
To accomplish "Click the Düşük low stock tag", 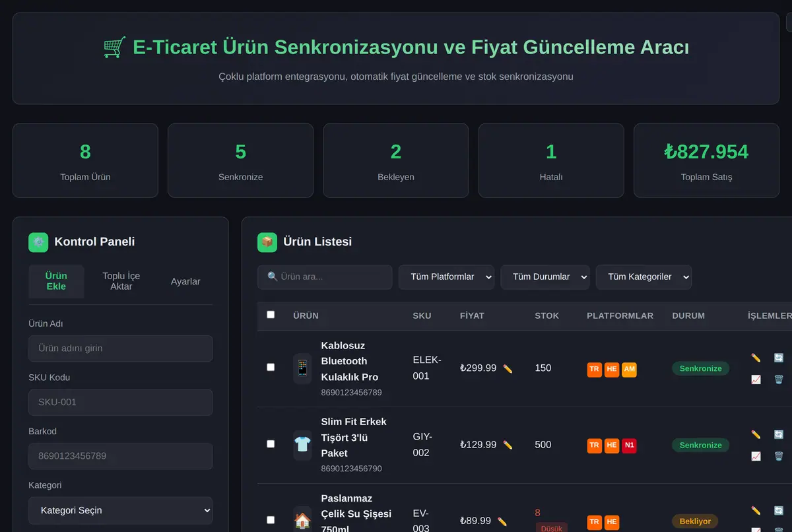I will tap(551, 527).
